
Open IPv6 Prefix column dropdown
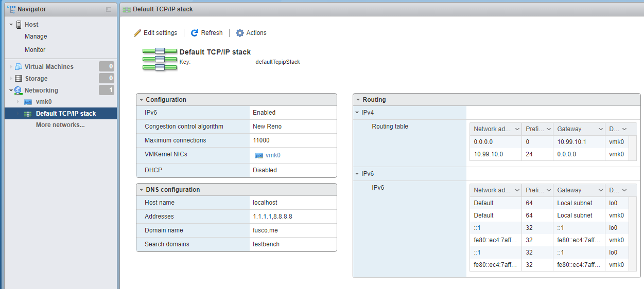pos(549,190)
